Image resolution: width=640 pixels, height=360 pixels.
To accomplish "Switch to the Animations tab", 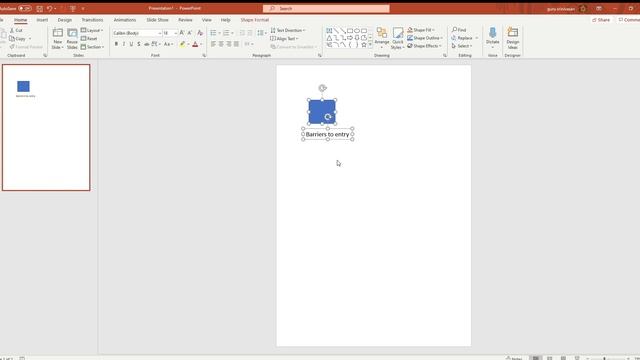I will (x=124, y=20).
